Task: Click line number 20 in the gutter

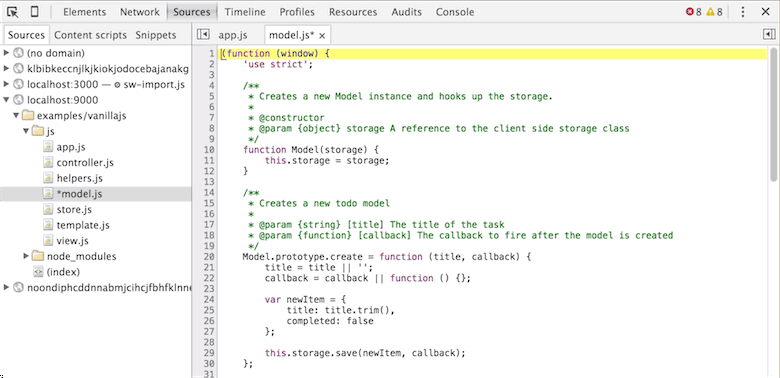Action: (x=208, y=257)
